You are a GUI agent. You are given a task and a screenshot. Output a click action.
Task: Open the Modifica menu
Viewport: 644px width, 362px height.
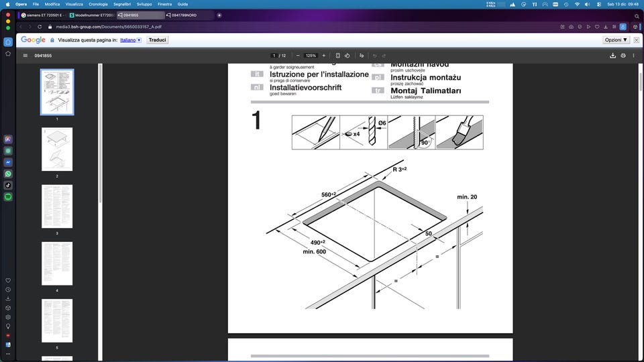coord(52,4)
